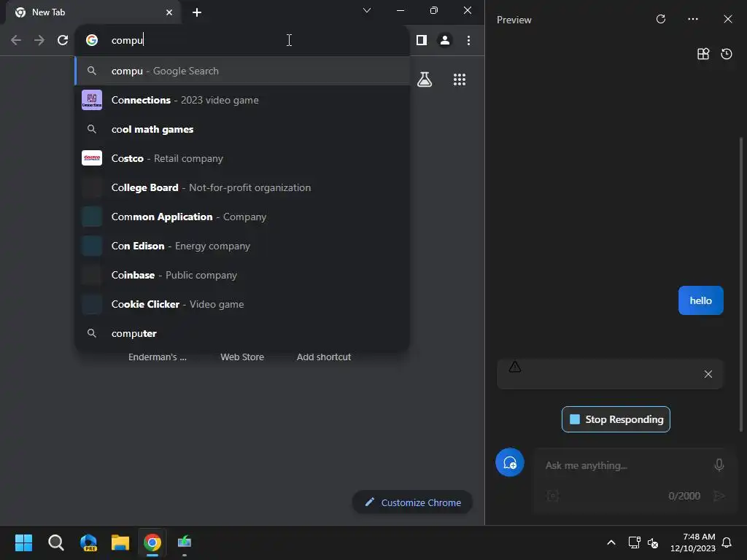This screenshot has height=560, width=747.
Task: Start a new topic chat icon
Action: [509, 462]
